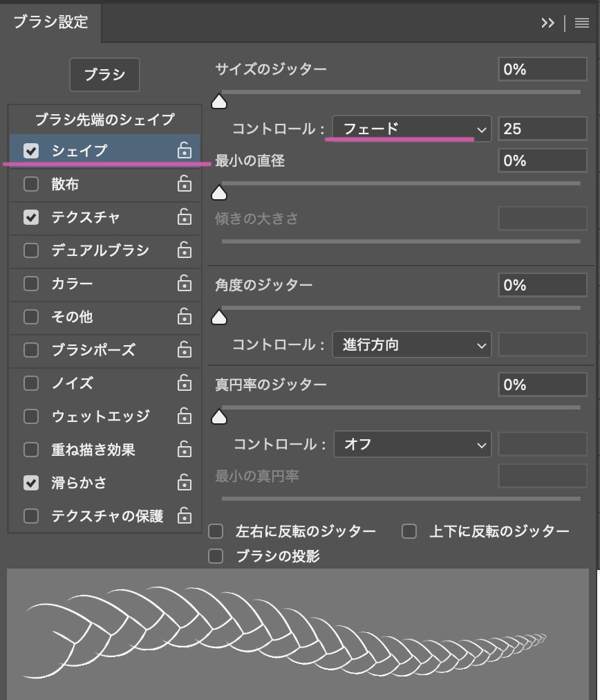Lock the 滑らかさ settings
Screen dimensions: 600x700
[x=184, y=482]
